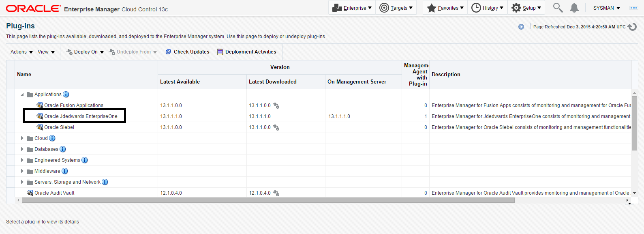Click downloaded status icon for Fusion Applications
This screenshot has width=644, height=234.
point(276,105)
